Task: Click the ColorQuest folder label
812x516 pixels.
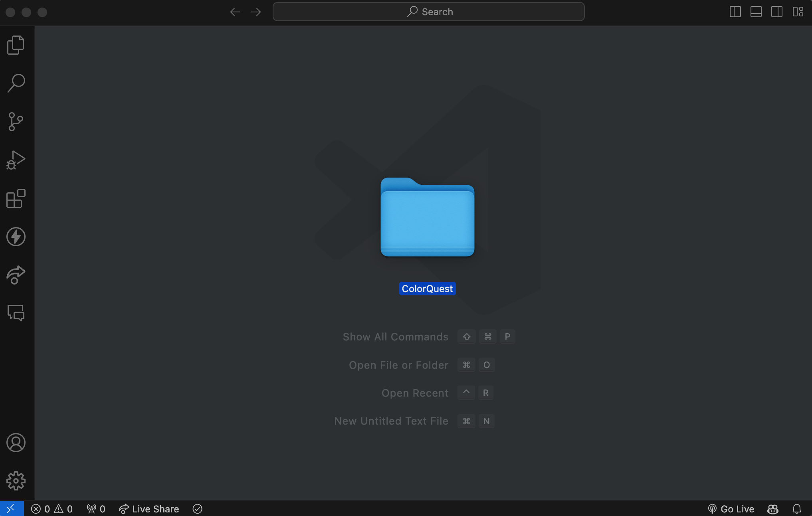Action: [x=427, y=289]
